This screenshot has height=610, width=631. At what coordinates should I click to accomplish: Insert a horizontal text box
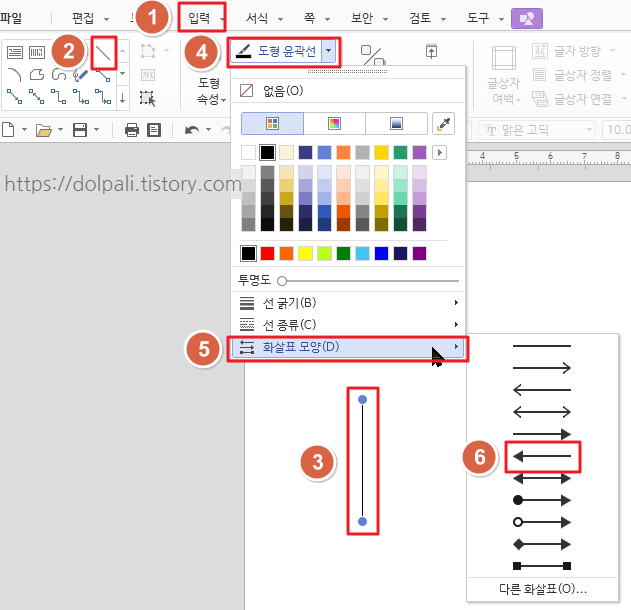tap(15, 53)
